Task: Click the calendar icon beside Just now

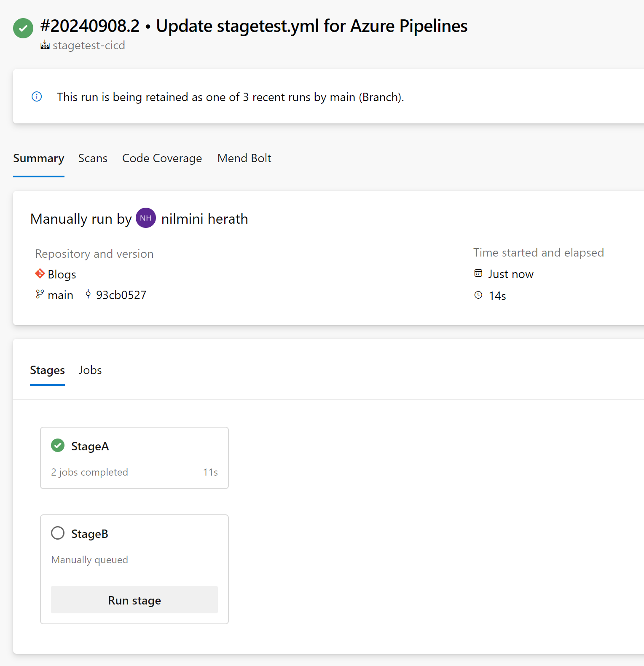Action: pyautogui.click(x=478, y=273)
